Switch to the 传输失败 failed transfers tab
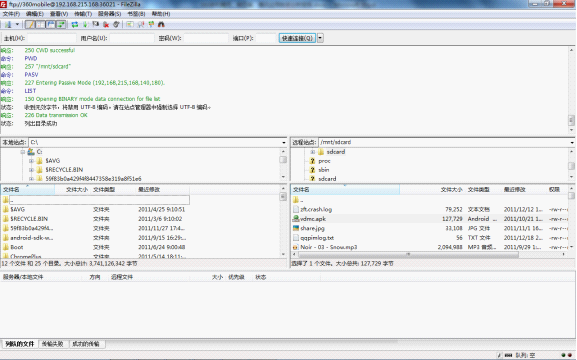The height and width of the screenshot is (360, 577). (53, 344)
